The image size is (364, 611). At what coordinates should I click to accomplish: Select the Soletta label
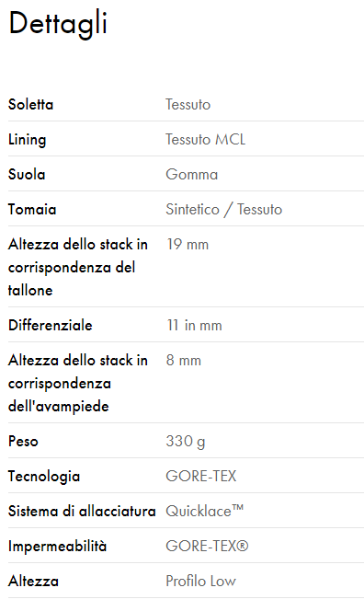(x=30, y=104)
